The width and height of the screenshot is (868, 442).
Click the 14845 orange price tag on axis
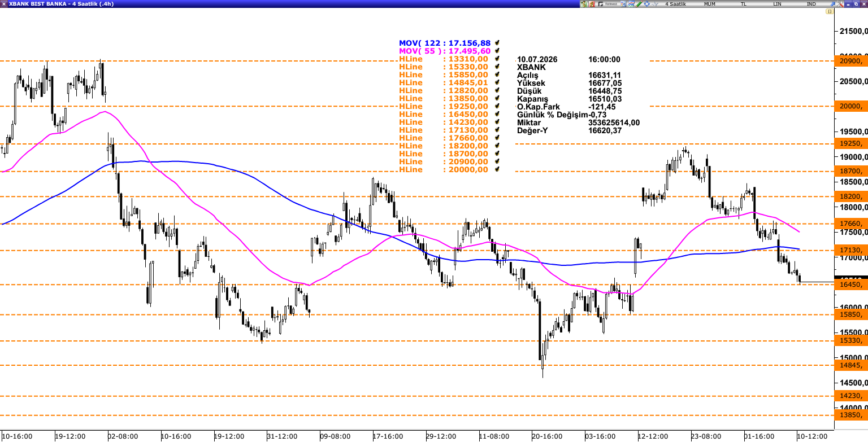click(x=851, y=365)
